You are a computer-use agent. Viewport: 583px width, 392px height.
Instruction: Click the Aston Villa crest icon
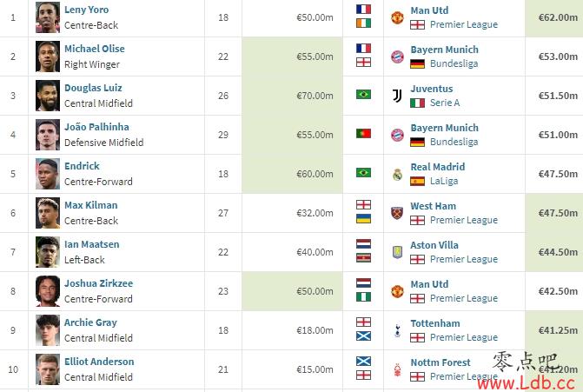coord(397,252)
